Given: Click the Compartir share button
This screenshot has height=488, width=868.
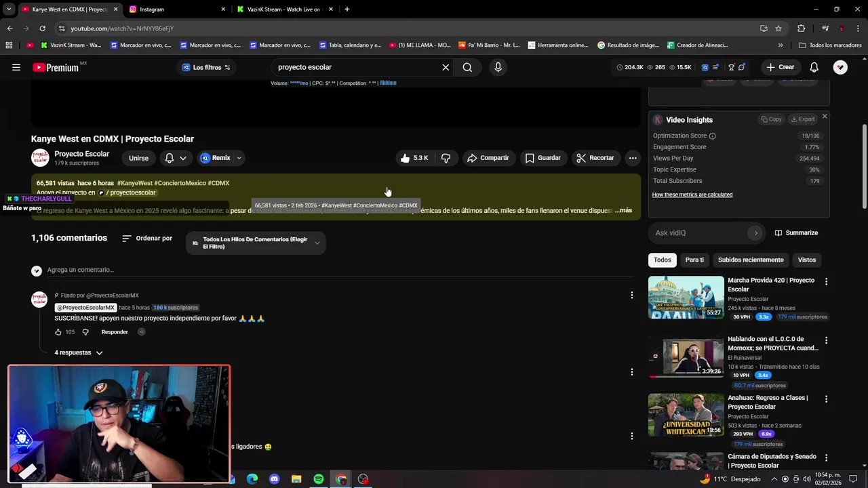Looking at the screenshot, I should (488, 158).
